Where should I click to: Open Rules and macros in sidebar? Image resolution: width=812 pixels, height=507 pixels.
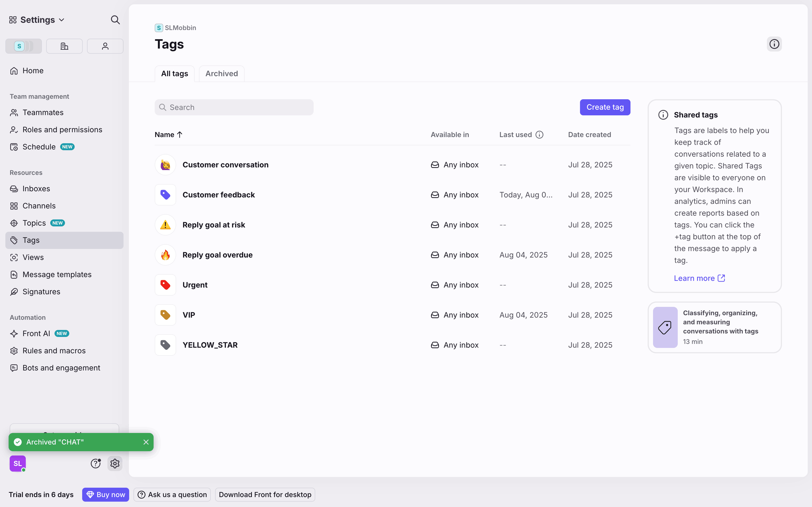[x=54, y=351]
